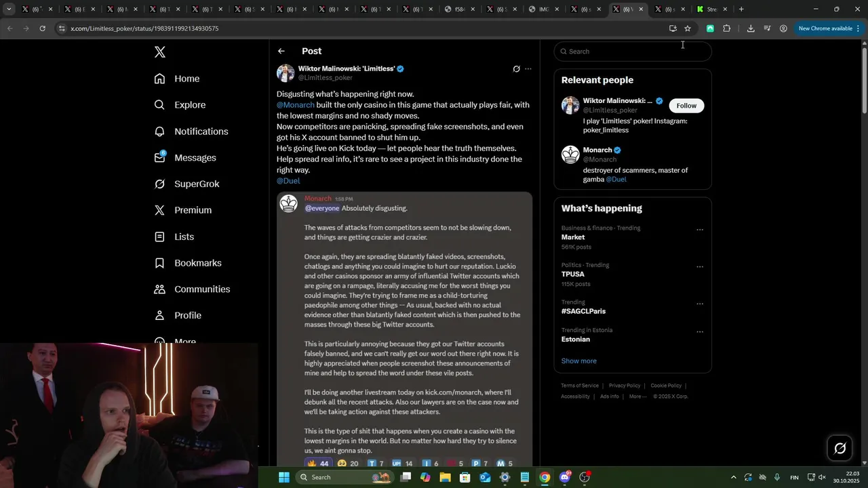Click into the X Search field
Image resolution: width=868 pixels, height=488 pixels.
coord(633,52)
